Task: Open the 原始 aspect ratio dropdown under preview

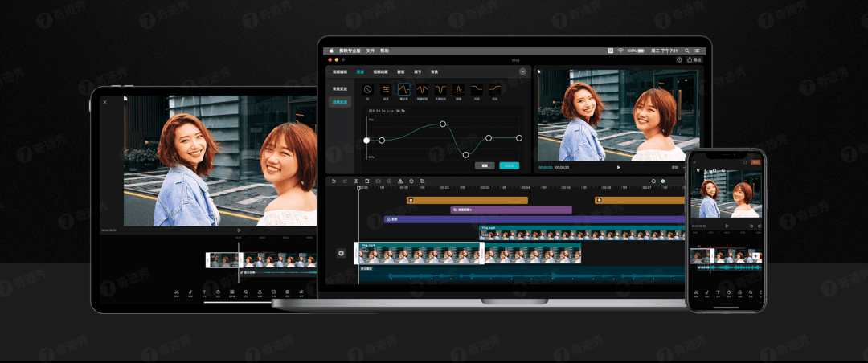Action: click(x=676, y=167)
